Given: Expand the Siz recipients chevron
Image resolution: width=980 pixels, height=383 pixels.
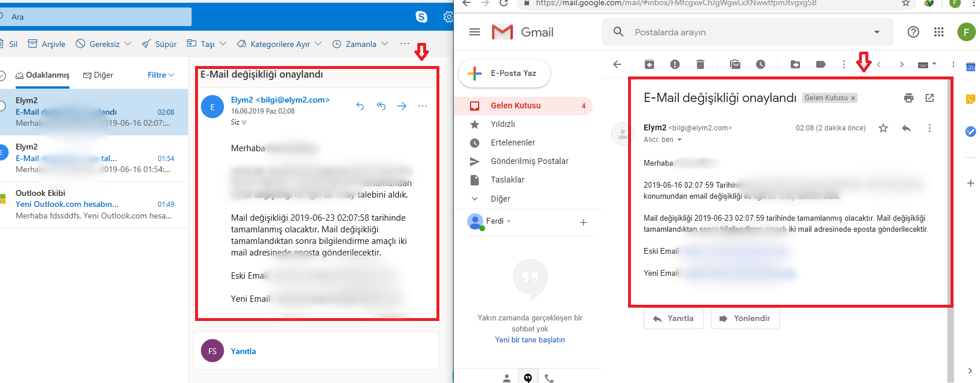Looking at the screenshot, I should coord(244,122).
